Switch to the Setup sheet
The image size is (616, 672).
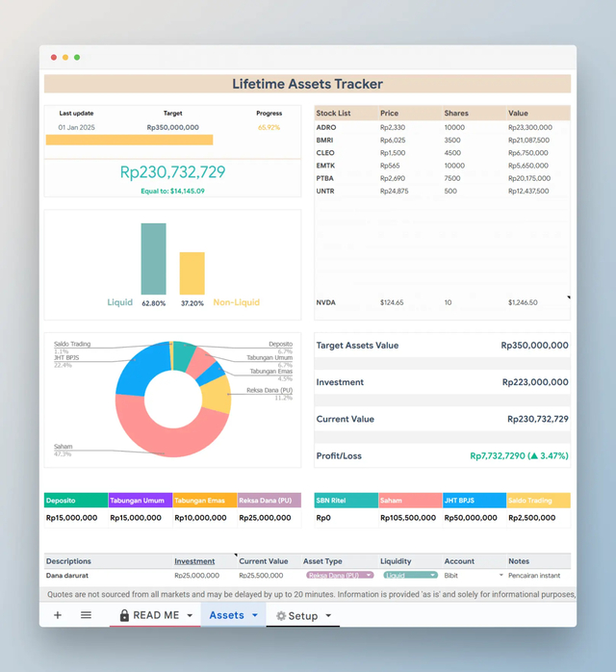pyautogui.click(x=303, y=616)
